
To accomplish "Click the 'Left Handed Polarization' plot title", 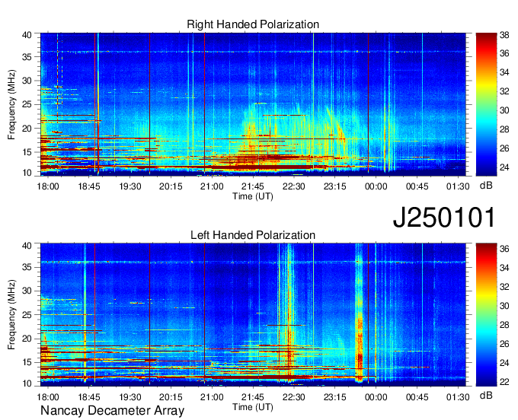I will [x=253, y=235].
